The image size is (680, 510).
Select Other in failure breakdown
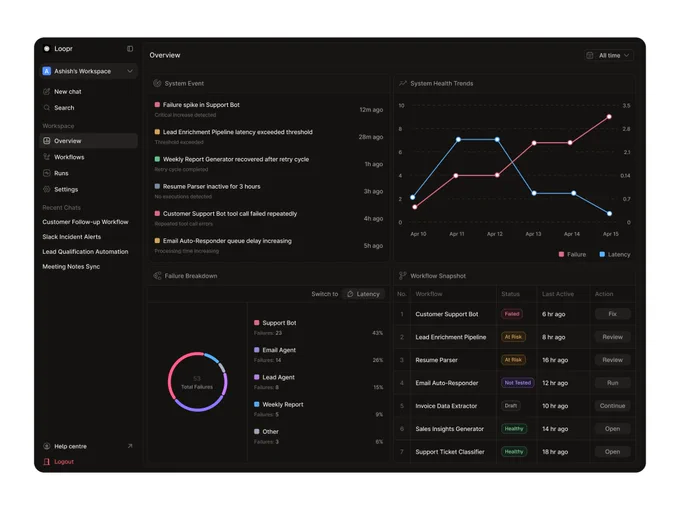319,436
